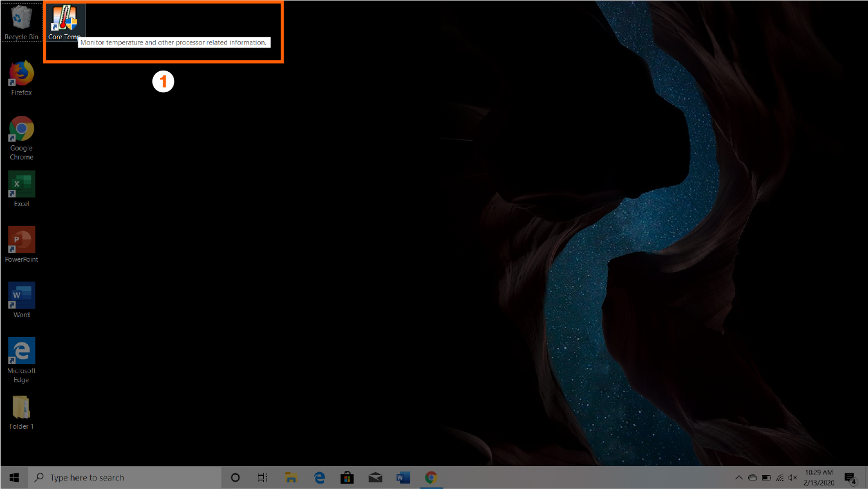Click the taskbar search box

[x=125, y=478]
